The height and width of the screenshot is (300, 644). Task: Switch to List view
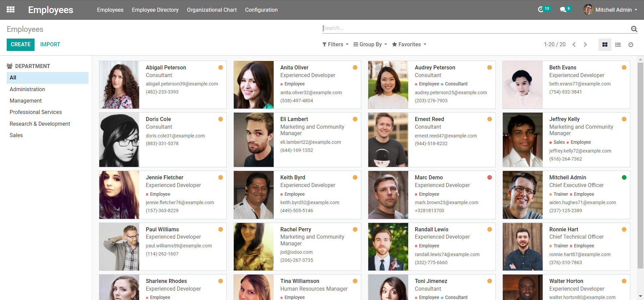[x=618, y=45]
